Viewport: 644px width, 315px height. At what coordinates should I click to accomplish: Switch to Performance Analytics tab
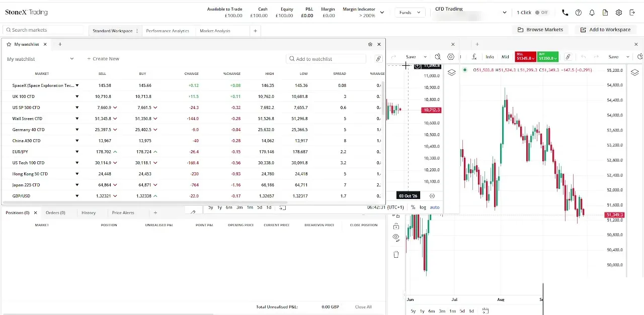[168, 31]
